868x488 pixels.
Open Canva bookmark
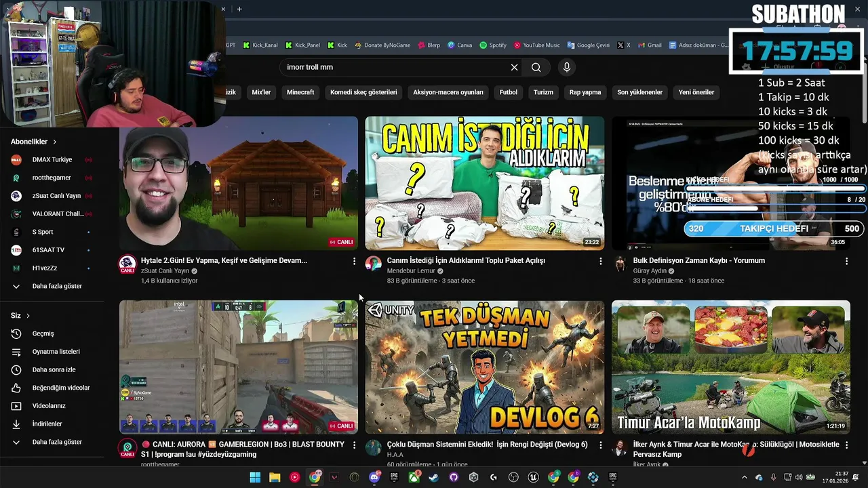pos(459,45)
